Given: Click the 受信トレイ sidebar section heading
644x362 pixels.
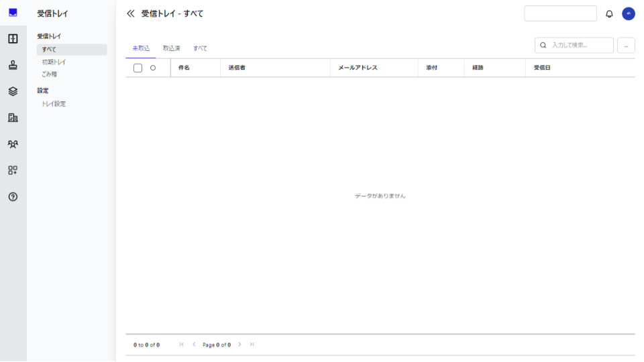Looking at the screenshot, I should click(49, 36).
